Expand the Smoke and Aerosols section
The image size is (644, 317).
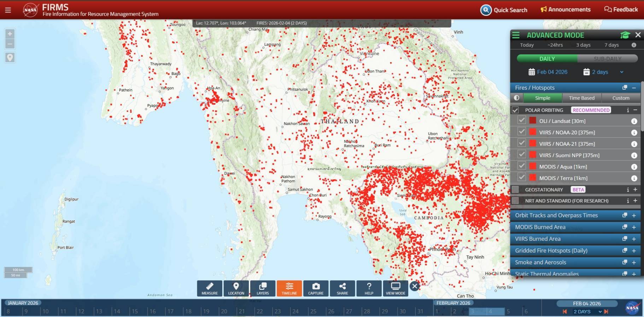pos(634,263)
